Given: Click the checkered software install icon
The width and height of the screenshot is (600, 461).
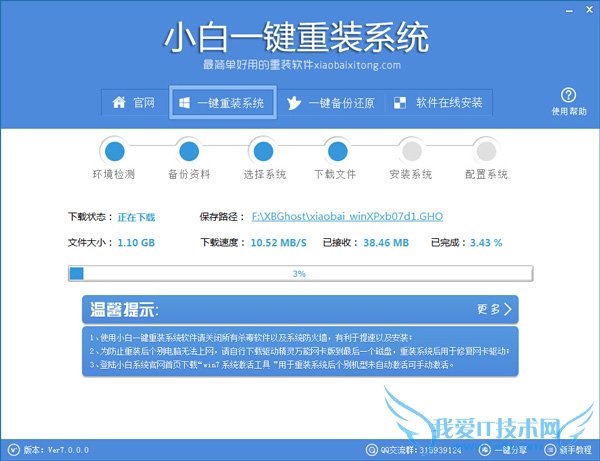Looking at the screenshot, I should point(400,103).
